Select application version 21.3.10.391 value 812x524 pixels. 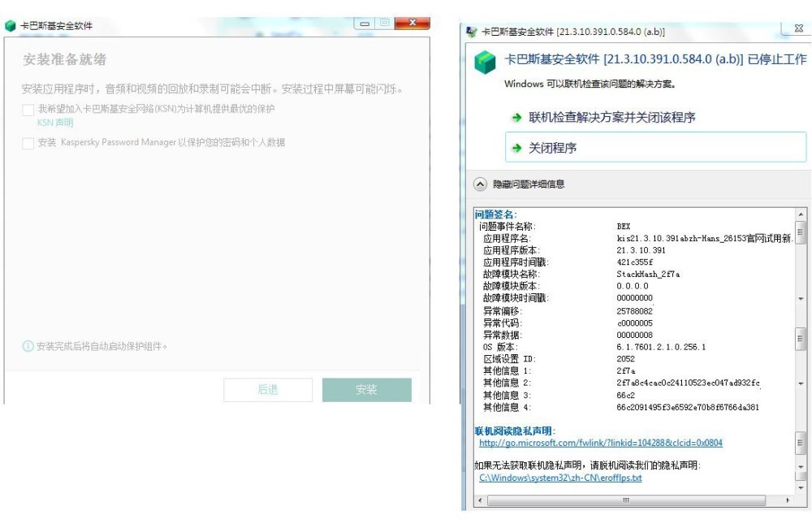coord(641,250)
